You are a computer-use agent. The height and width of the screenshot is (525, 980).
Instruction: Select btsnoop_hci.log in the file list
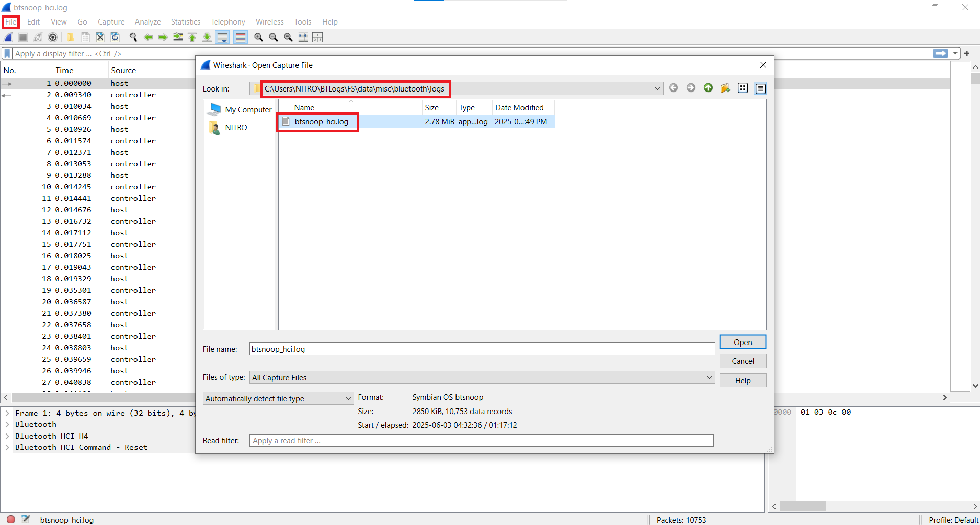pyautogui.click(x=321, y=122)
